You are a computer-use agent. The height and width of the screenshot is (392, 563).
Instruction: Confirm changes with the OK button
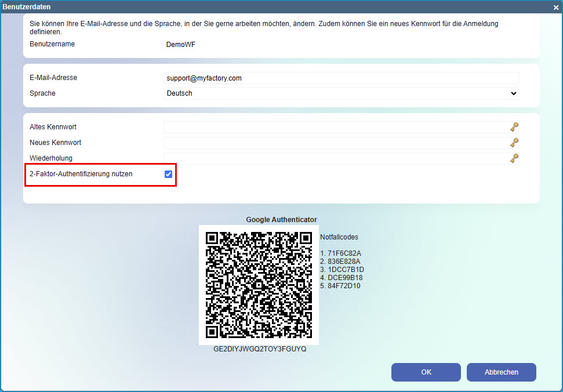(x=426, y=372)
